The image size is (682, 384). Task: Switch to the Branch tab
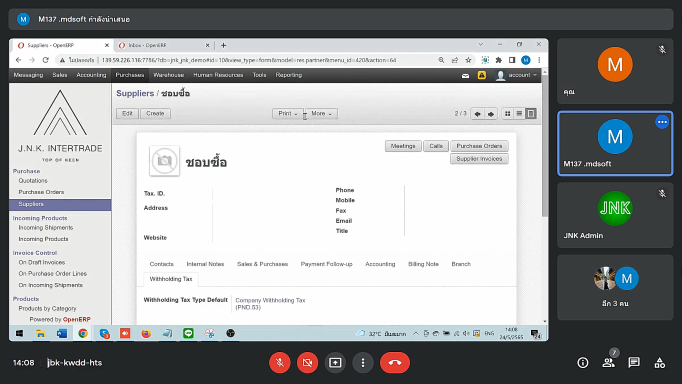point(461,264)
